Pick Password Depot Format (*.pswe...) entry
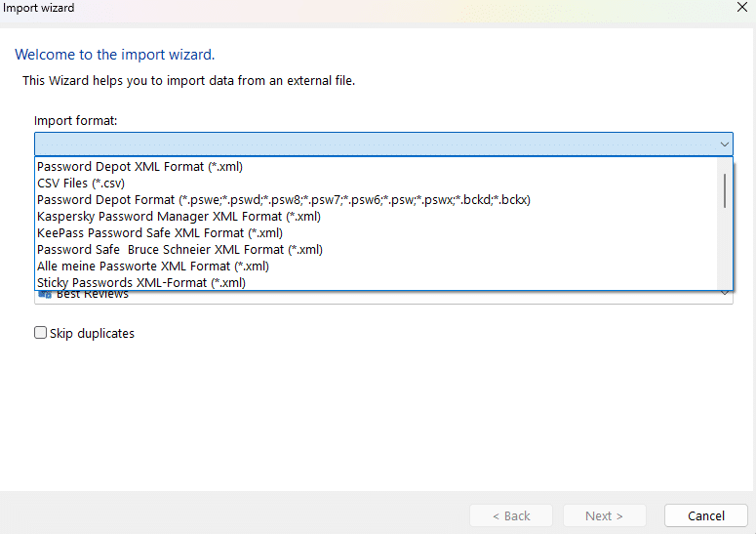Screen dimensions: 756x534 377,200
